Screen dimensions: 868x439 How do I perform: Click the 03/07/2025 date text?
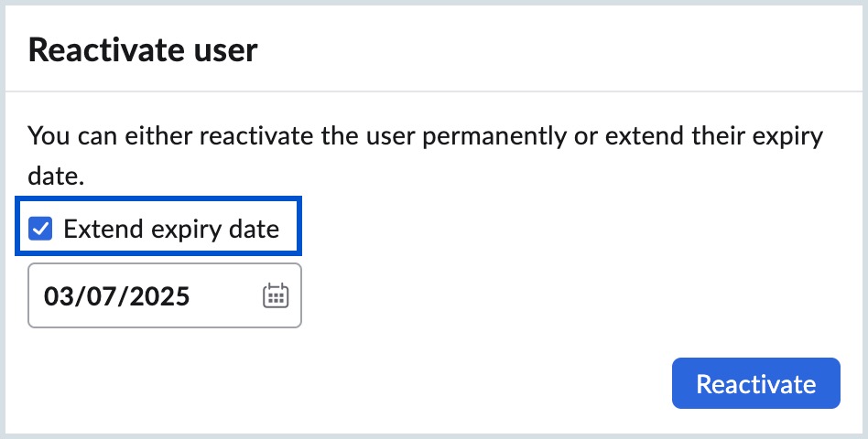pyautogui.click(x=117, y=296)
